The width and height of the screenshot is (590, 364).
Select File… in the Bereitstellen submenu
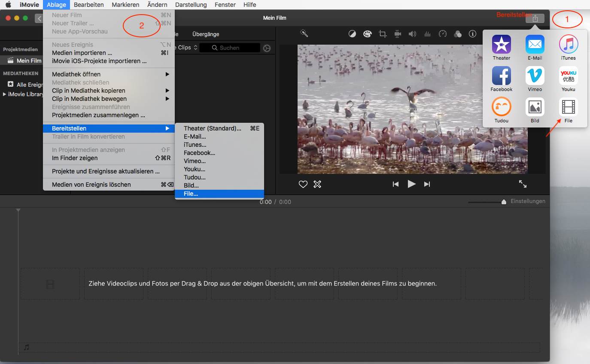pos(219,194)
